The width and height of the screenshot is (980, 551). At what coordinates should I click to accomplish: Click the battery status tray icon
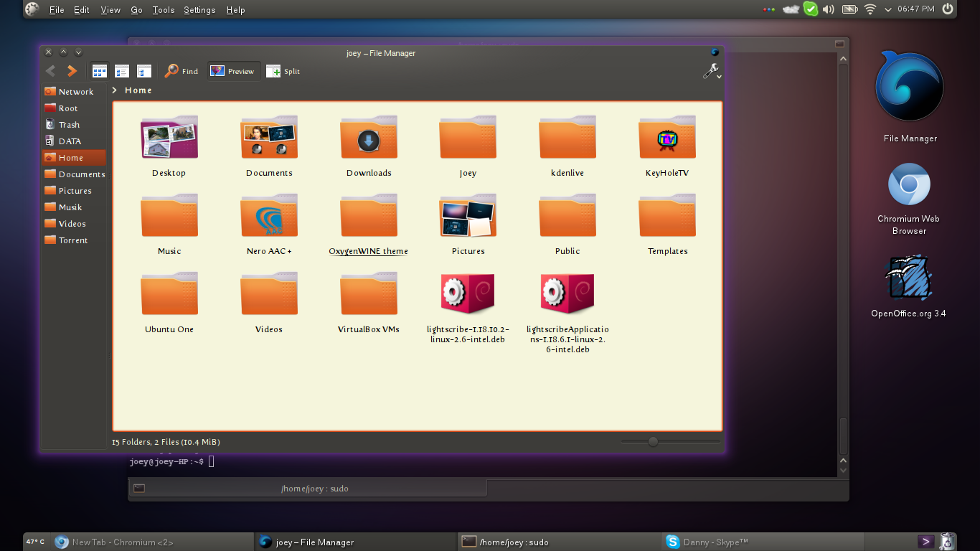849,9
